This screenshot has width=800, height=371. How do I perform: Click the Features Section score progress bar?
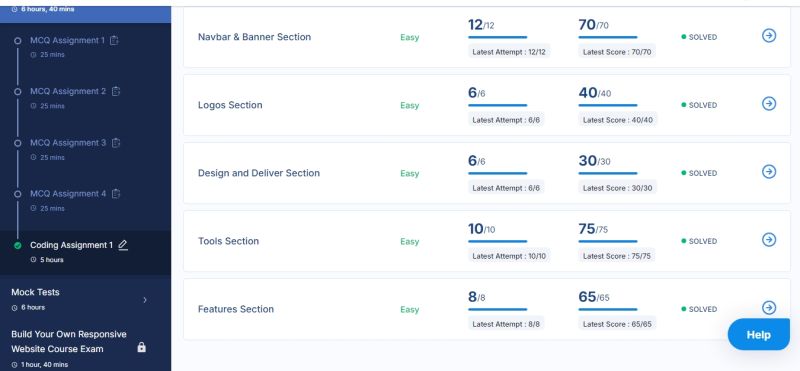(608, 309)
